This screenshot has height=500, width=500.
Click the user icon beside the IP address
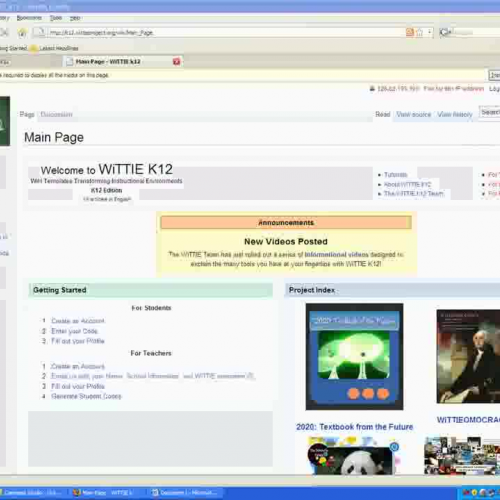pos(372,89)
